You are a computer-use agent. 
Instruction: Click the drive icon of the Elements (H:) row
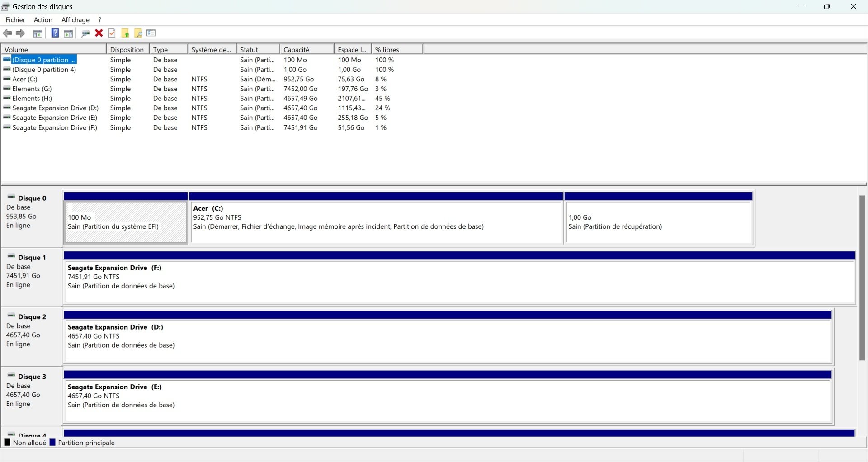7,98
